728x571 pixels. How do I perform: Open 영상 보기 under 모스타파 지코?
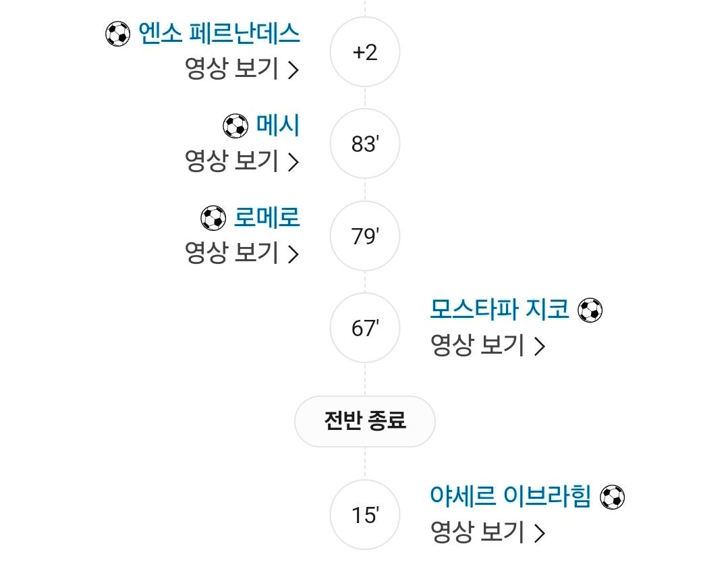pos(488,345)
